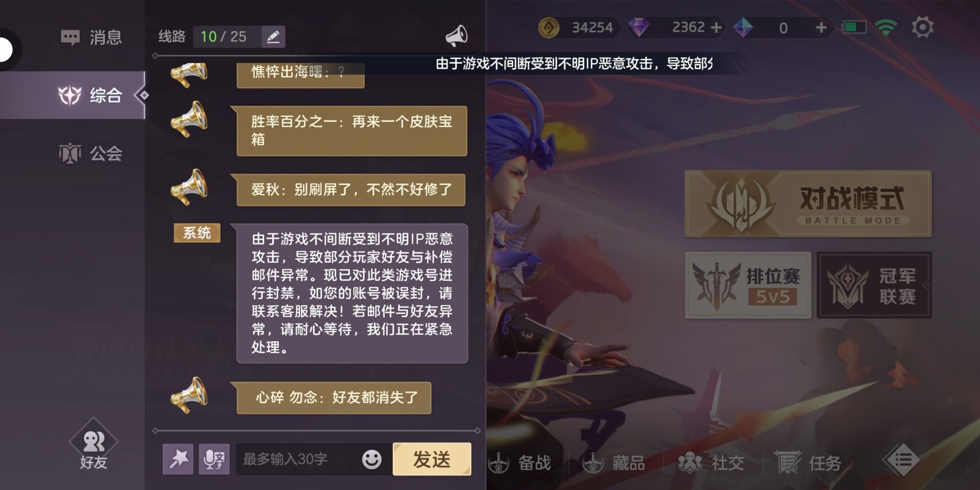The image size is (980, 490).
Task: Open 冠军联赛 champion league
Action: (x=874, y=285)
